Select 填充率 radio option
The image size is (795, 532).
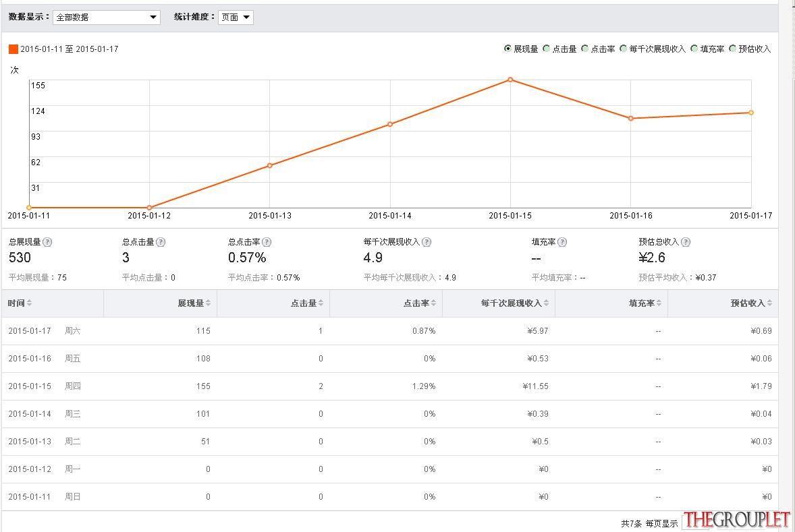point(694,49)
